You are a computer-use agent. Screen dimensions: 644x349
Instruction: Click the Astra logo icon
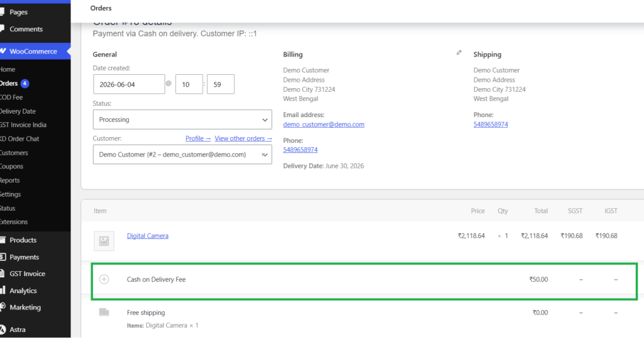(3, 330)
